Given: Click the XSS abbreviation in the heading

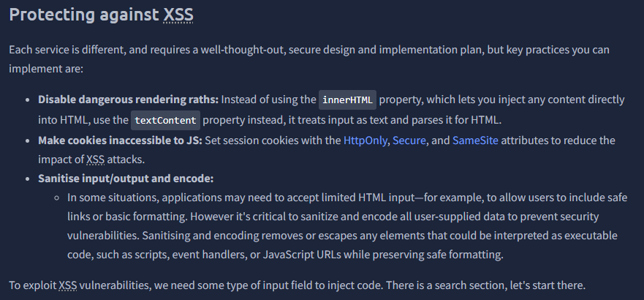Looking at the screenshot, I should coord(178,15).
